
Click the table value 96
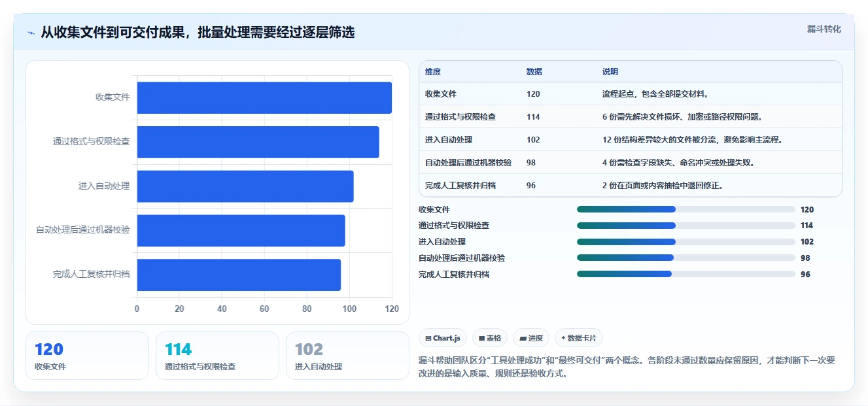click(531, 186)
